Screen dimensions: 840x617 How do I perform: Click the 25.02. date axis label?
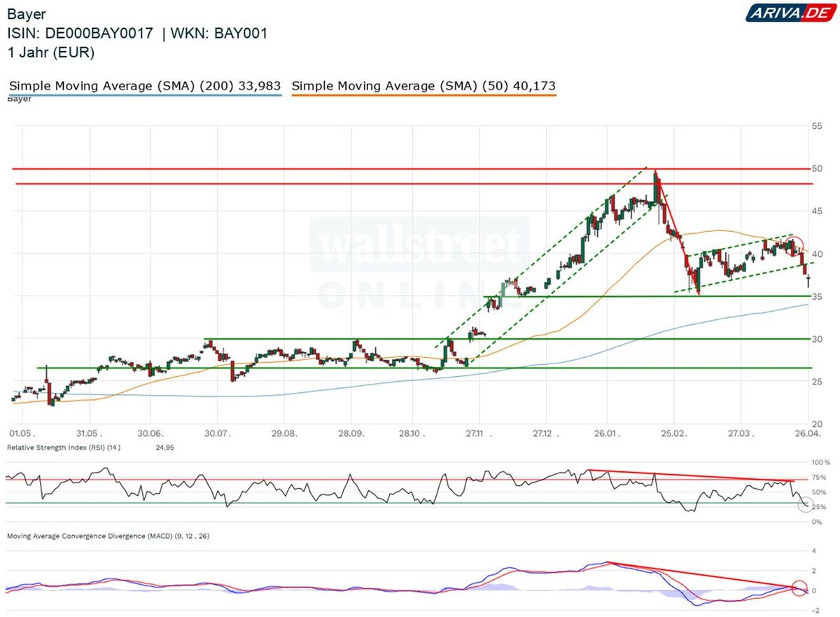tap(673, 434)
